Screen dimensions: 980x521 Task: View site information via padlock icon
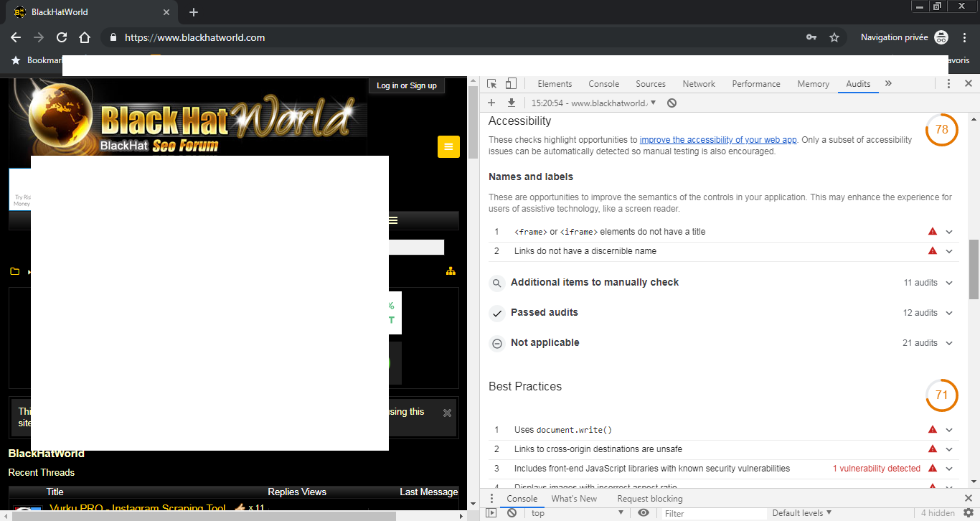(113, 37)
